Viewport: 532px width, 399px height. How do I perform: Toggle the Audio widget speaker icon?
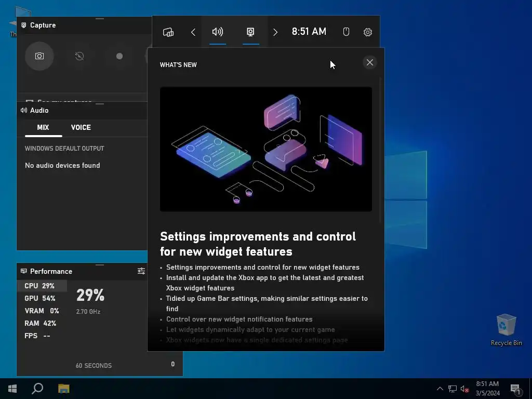(x=218, y=32)
